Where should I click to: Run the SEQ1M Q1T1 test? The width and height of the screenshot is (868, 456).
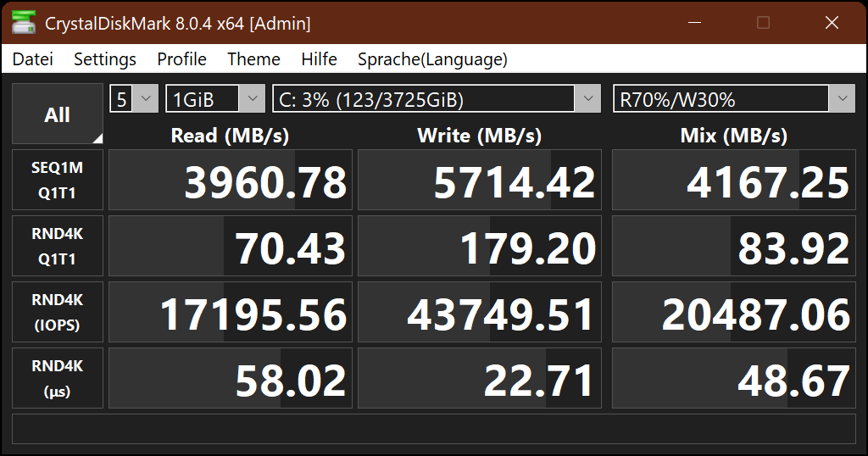tap(58, 180)
